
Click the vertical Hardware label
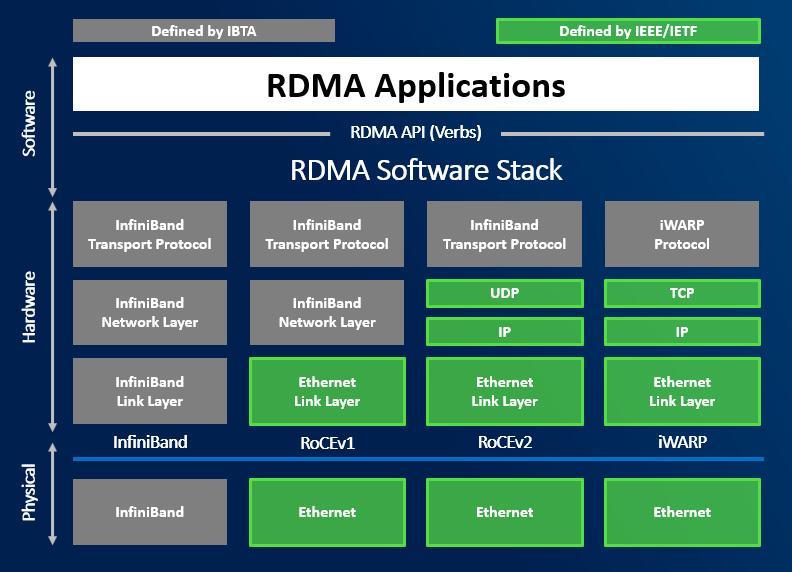click(x=30, y=307)
